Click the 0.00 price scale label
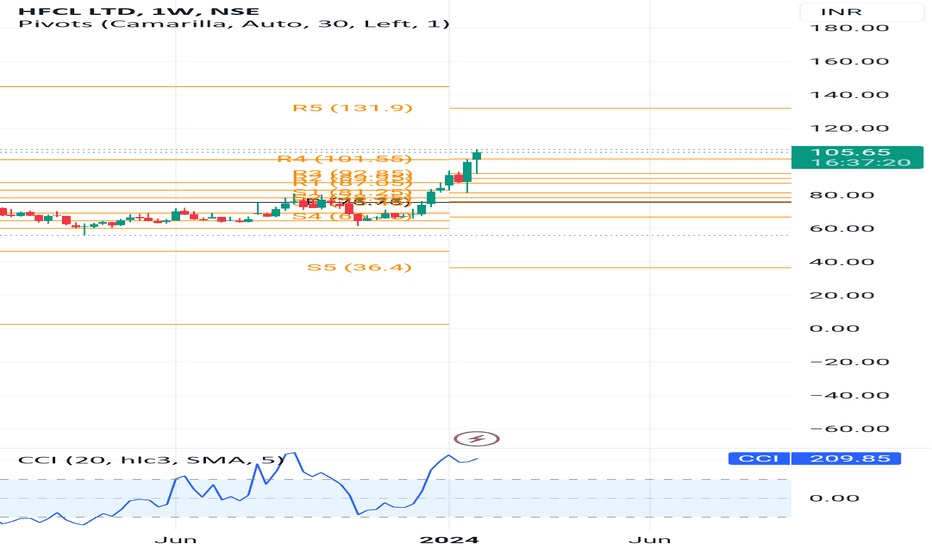Image resolution: width=932 pixels, height=550 pixels. pyautogui.click(x=835, y=328)
